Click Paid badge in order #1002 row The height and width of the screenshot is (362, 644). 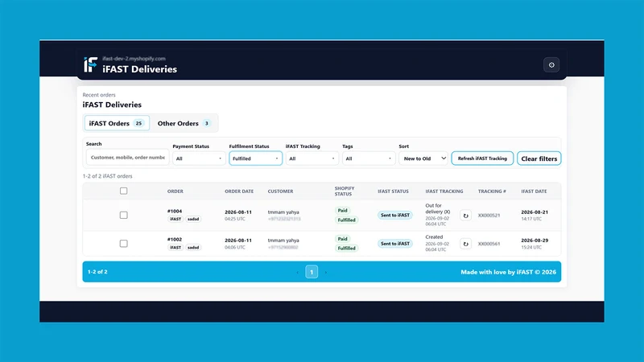pyautogui.click(x=343, y=239)
